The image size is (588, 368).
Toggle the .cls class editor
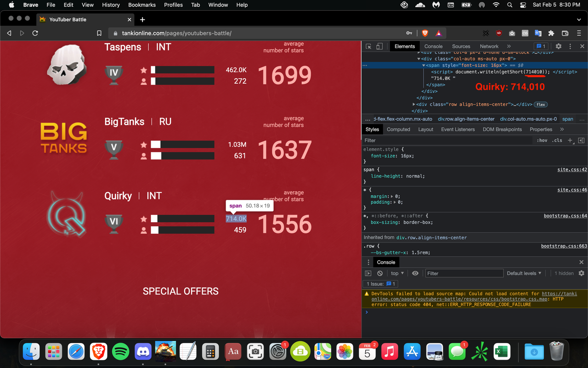point(557,140)
